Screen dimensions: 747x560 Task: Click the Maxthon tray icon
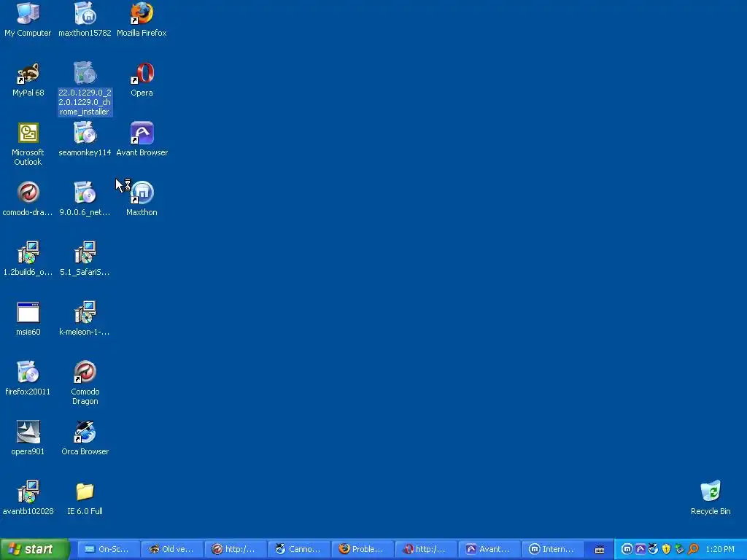point(627,549)
